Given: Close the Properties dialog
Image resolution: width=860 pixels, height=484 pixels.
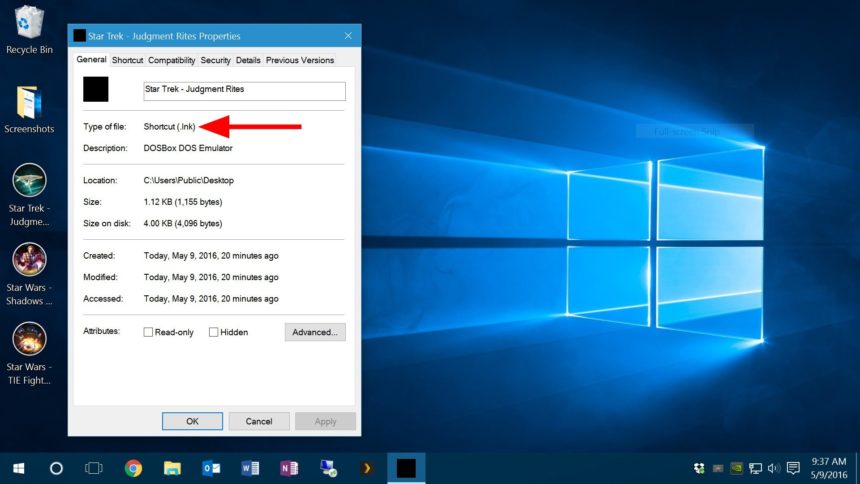Looking at the screenshot, I should click(348, 36).
